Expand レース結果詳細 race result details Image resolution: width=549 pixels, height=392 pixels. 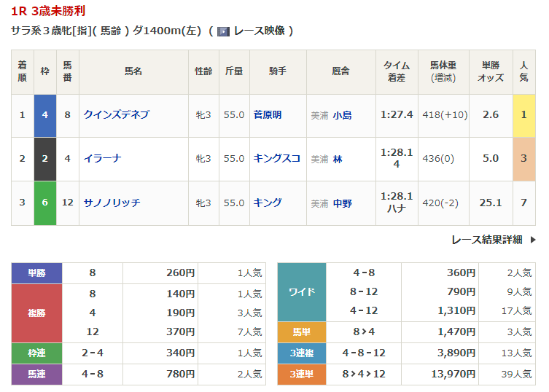(486, 239)
